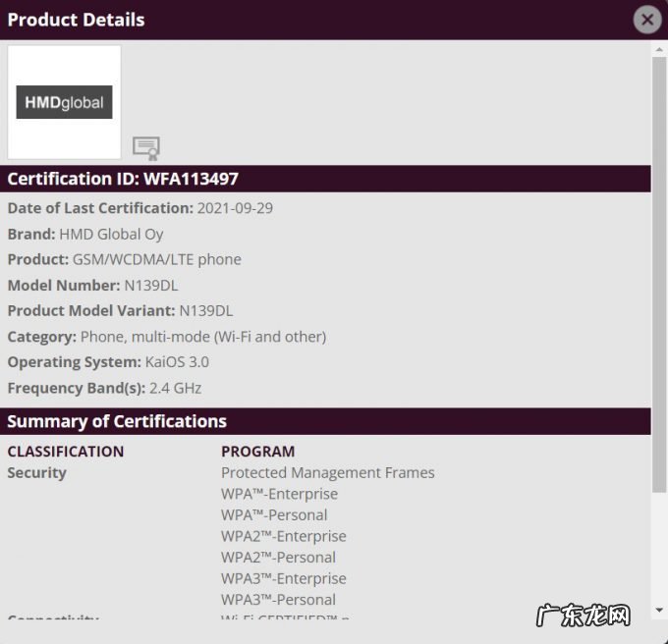The image size is (668, 644).
Task: Click the Security classification label
Action: coord(36,473)
